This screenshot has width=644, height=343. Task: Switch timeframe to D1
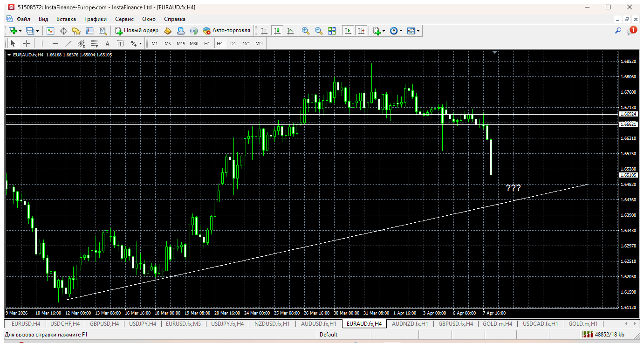[233, 43]
